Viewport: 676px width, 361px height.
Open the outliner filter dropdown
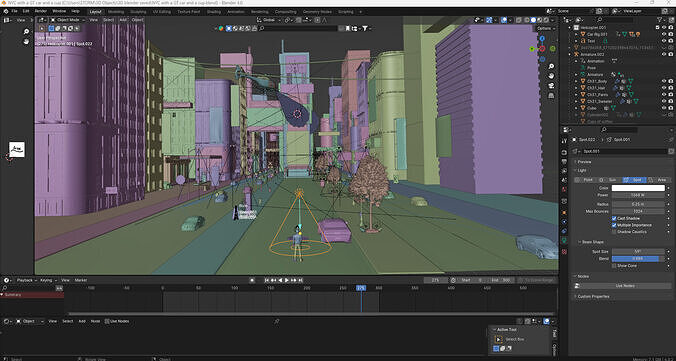point(661,20)
